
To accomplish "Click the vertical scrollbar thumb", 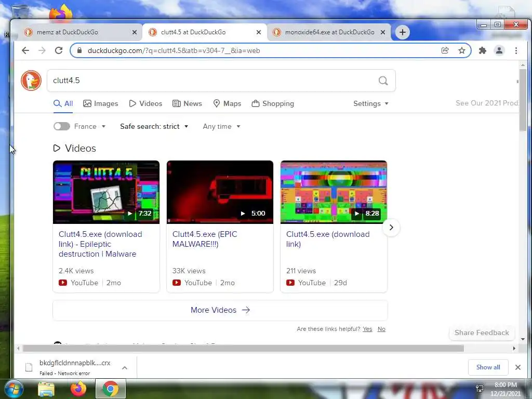I will click(523, 99).
